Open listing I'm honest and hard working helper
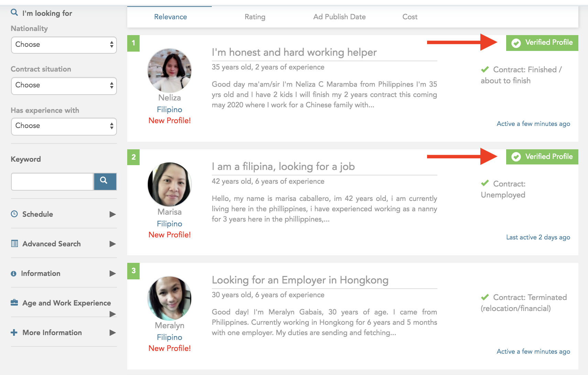Image resolution: width=588 pixels, height=375 pixels. pyautogui.click(x=294, y=52)
